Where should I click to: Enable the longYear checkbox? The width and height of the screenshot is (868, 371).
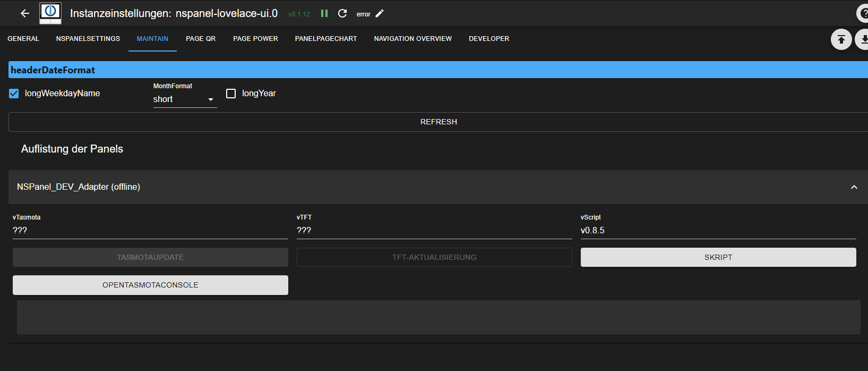click(x=231, y=94)
